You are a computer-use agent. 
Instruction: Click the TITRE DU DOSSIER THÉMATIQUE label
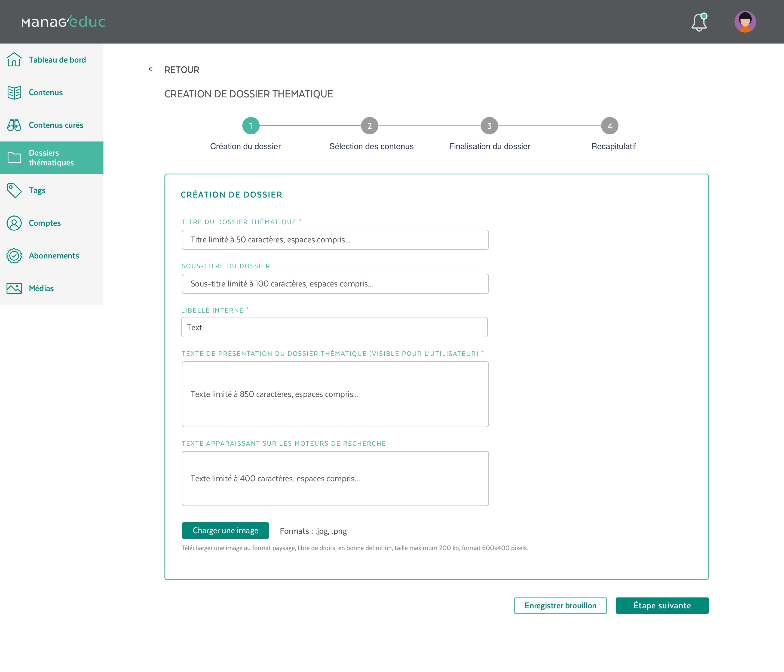(242, 222)
